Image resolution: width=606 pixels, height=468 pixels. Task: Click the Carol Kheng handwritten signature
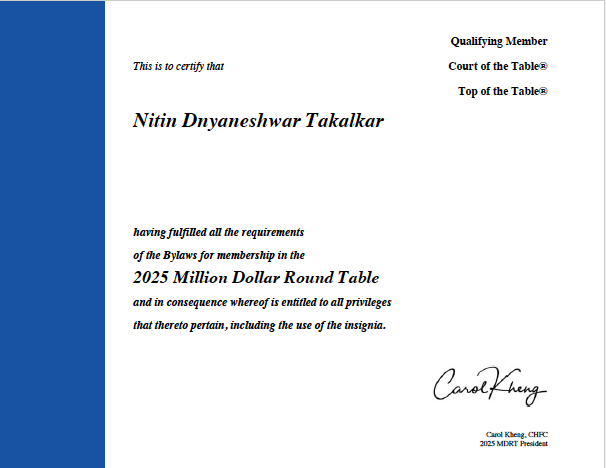click(x=490, y=385)
